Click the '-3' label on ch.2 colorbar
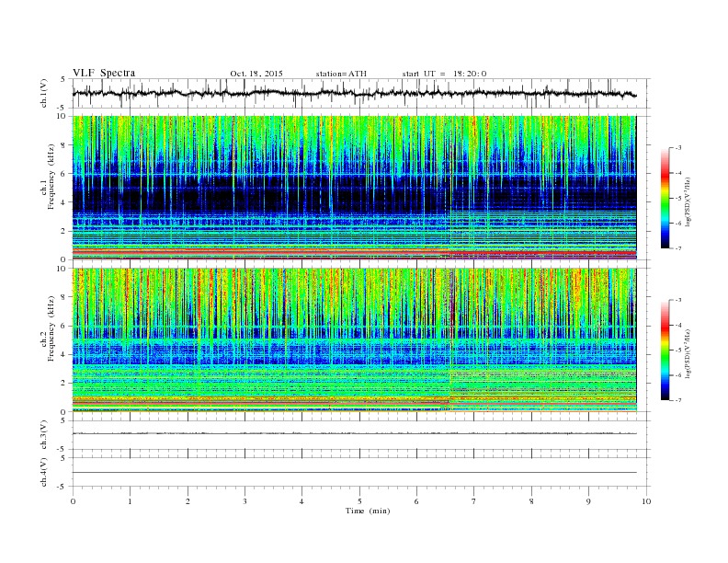The image size is (728, 563). coord(677,300)
